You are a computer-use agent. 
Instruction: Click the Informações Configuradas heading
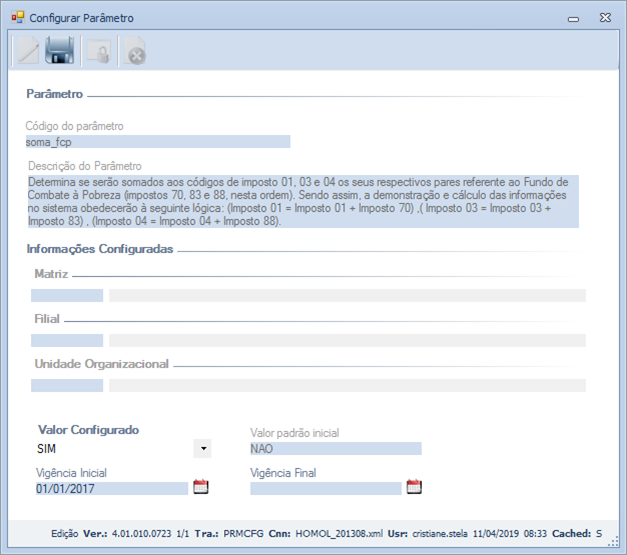pos(100,249)
